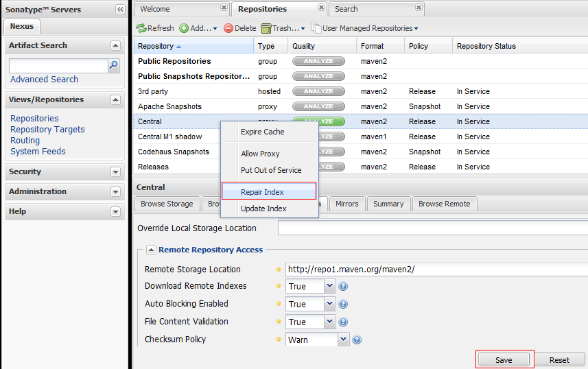Collapse the Sonatype Servers side panel

[120, 10]
